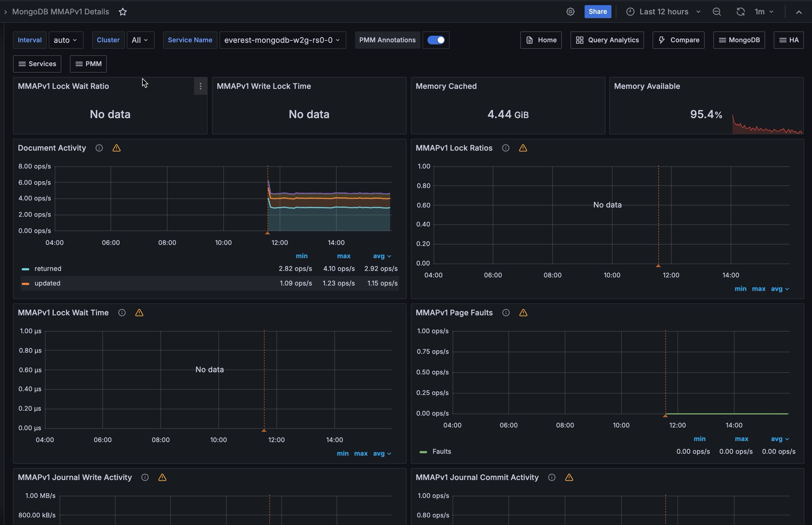Click the Share button
Image resolution: width=812 pixels, height=525 pixels.
click(598, 12)
